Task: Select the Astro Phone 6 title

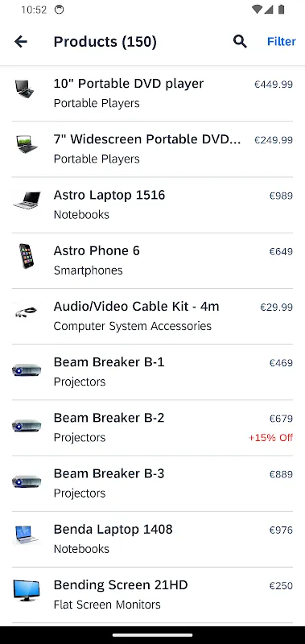Action: pos(97,250)
